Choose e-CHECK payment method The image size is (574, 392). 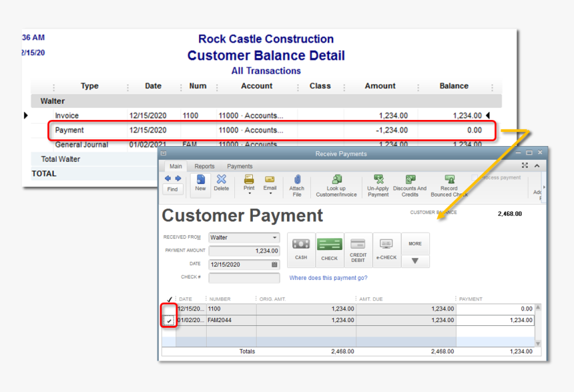(x=386, y=250)
